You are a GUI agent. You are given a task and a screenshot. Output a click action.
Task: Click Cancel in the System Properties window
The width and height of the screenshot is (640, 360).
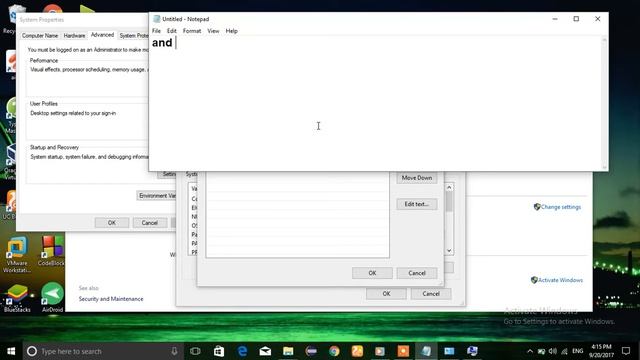point(149,223)
